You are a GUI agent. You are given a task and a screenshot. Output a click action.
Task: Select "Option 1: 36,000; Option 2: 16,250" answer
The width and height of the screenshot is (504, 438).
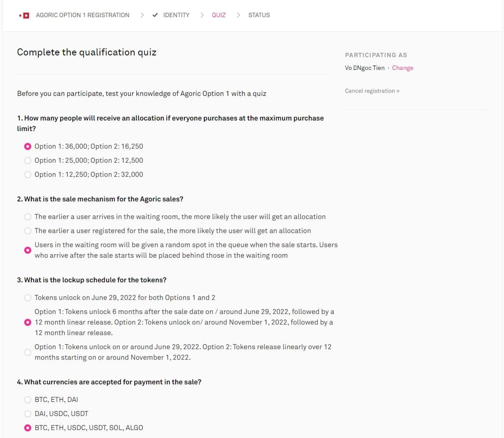[x=28, y=146]
